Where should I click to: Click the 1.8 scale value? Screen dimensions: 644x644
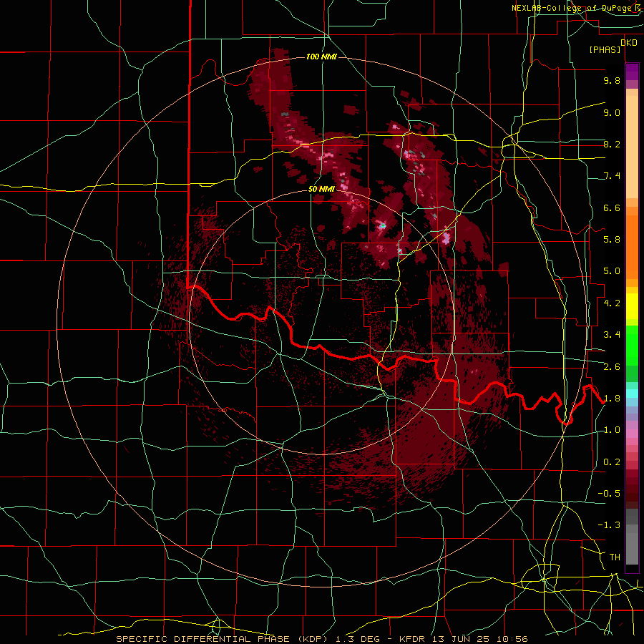coord(612,399)
